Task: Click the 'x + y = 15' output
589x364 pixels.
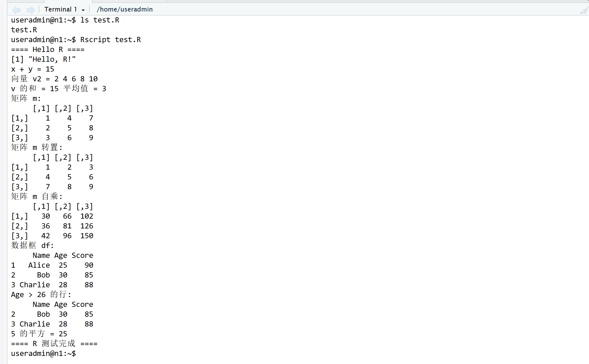Action: click(33, 69)
